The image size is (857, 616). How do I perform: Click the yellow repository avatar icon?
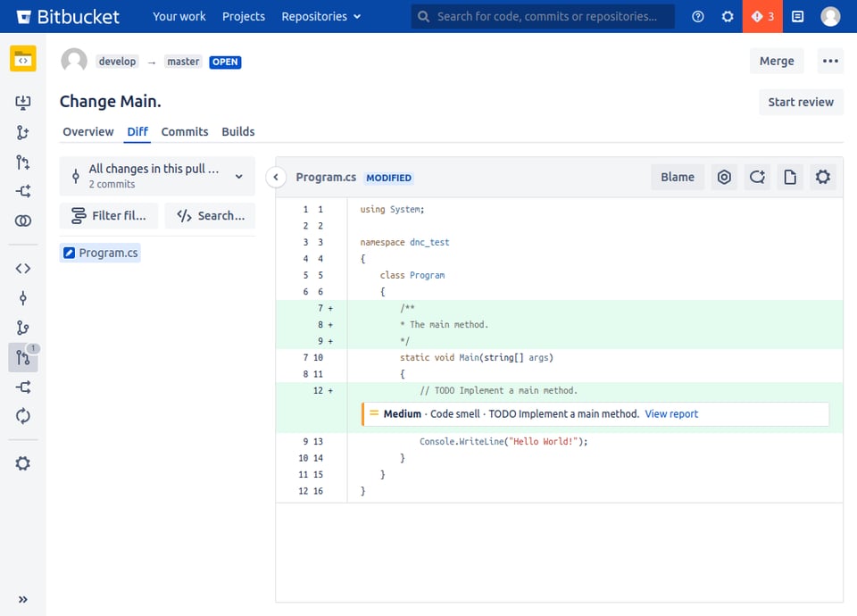point(23,59)
